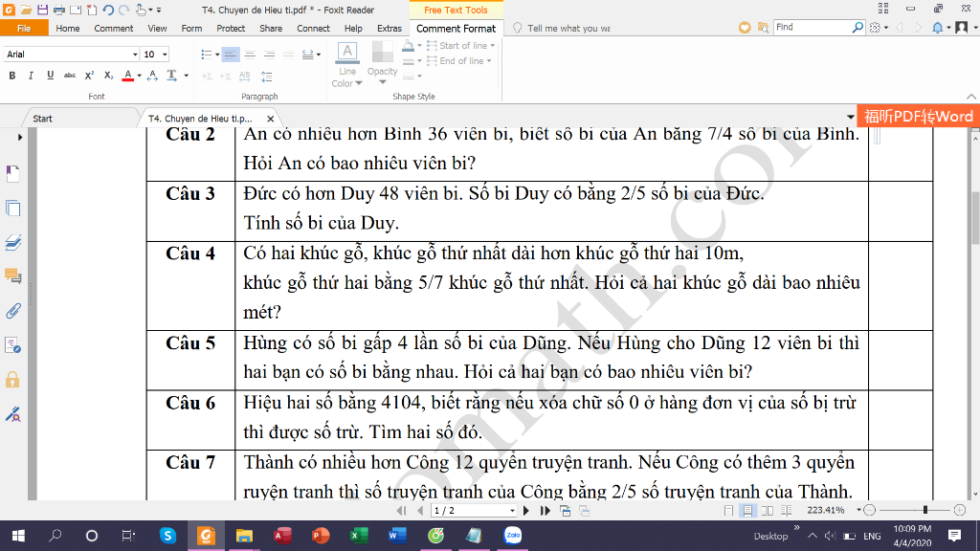Viewport: 980px width, 551px height.
Task: Click the Print icon in quick access toolbar
Action: (58, 10)
